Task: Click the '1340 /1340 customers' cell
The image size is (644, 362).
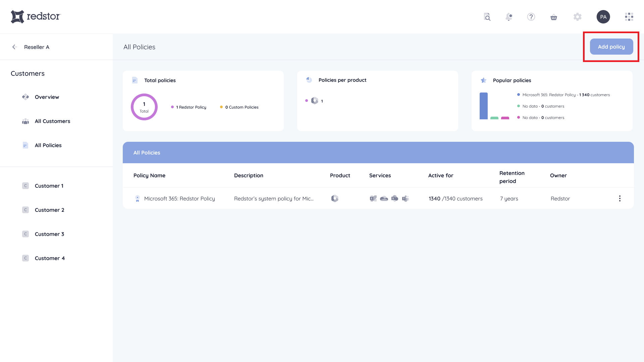Action: (x=455, y=198)
